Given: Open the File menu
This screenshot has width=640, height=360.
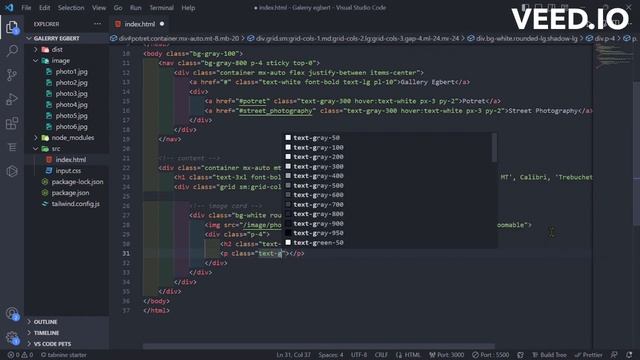Looking at the screenshot, I should click(26, 8).
